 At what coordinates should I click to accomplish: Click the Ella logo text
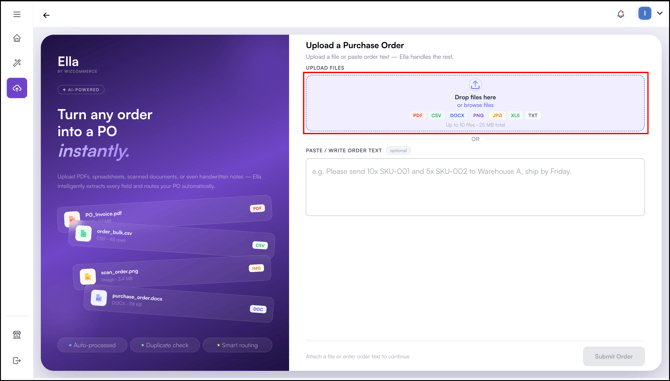pyautogui.click(x=68, y=62)
